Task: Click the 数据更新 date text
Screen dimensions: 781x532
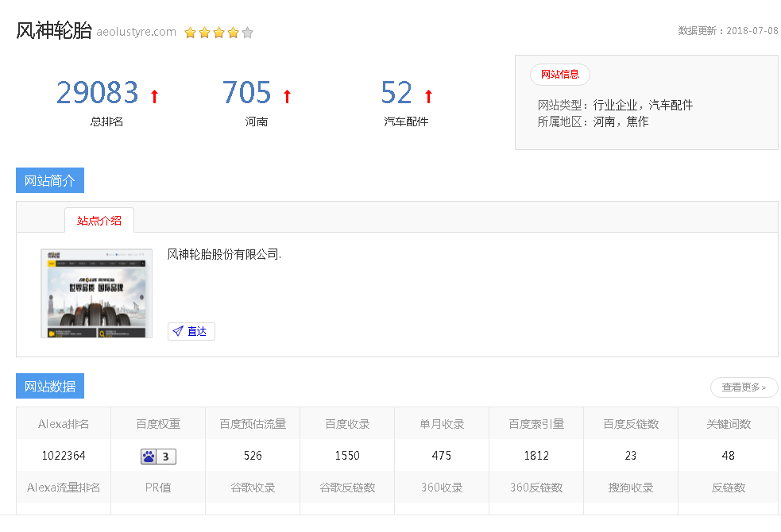Action: pyautogui.click(x=728, y=31)
